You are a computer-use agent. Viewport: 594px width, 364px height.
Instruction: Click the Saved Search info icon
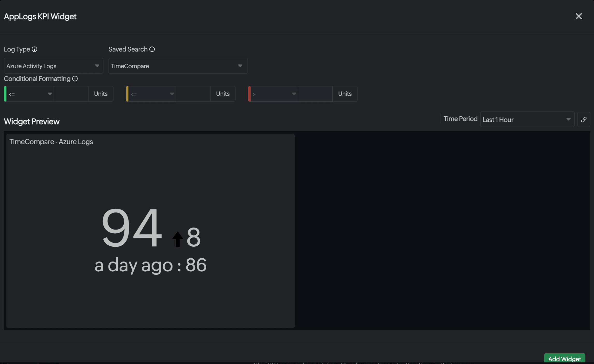coord(152,49)
